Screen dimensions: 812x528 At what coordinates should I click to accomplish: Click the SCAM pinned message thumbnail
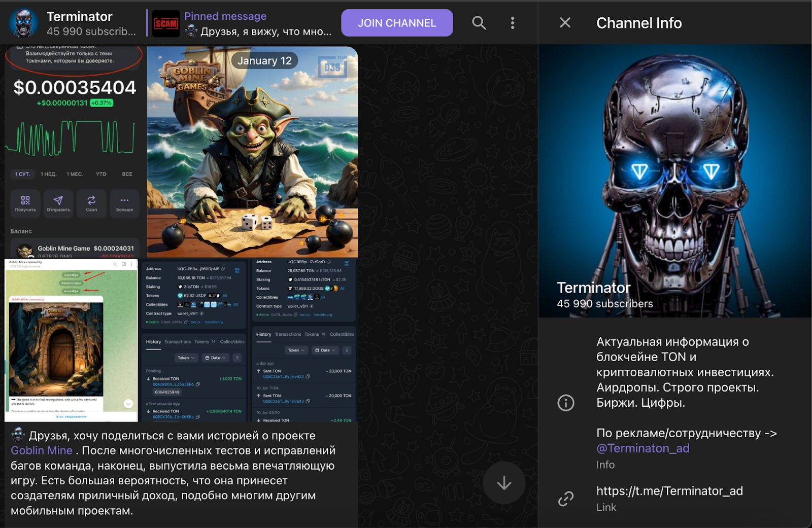166,23
